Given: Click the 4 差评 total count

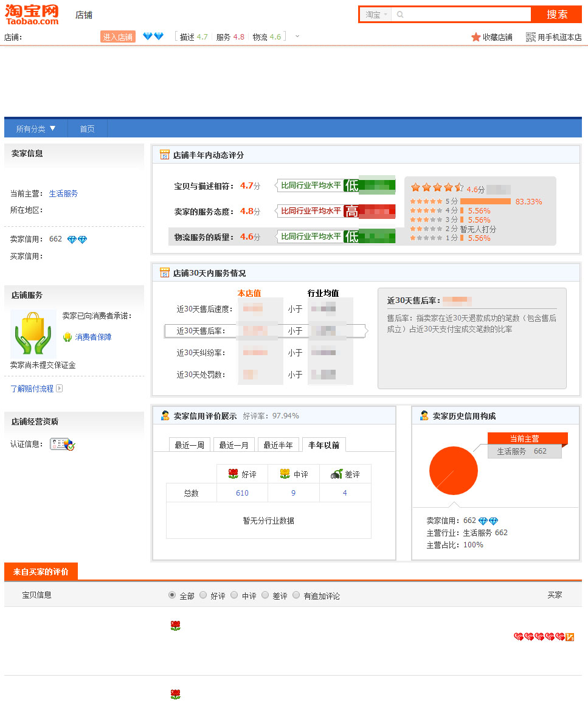Looking at the screenshot, I should point(345,493).
